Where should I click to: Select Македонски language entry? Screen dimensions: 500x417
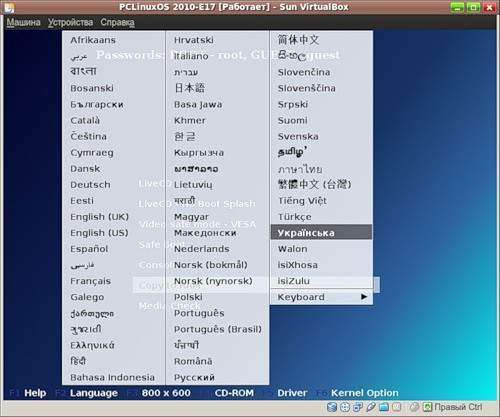(205, 233)
